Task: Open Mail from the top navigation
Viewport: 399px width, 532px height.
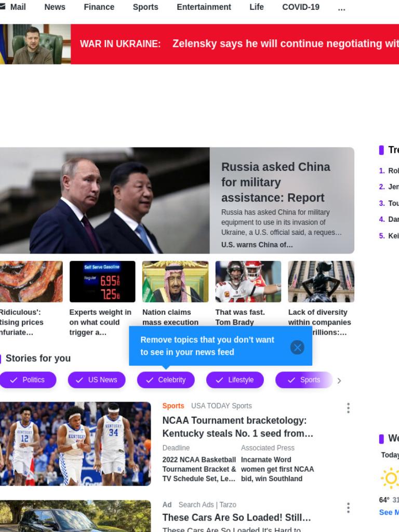Action: (x=18, y=7)
